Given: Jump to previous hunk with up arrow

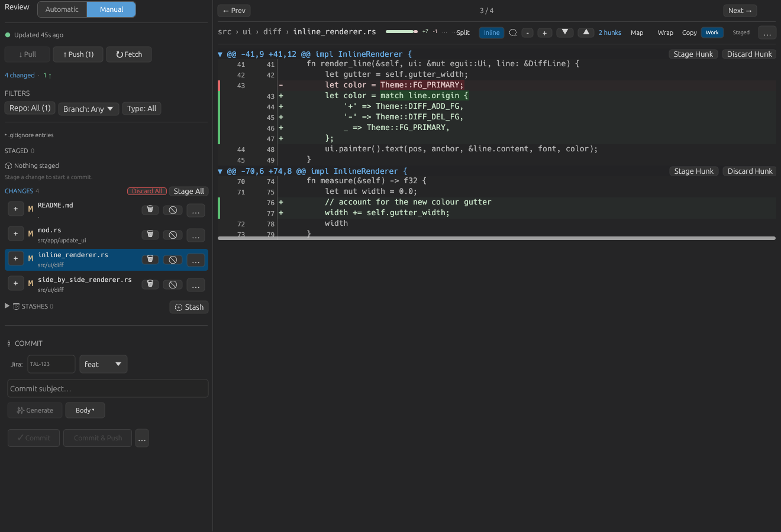Looking at the screenshot, I should [586, 32].
